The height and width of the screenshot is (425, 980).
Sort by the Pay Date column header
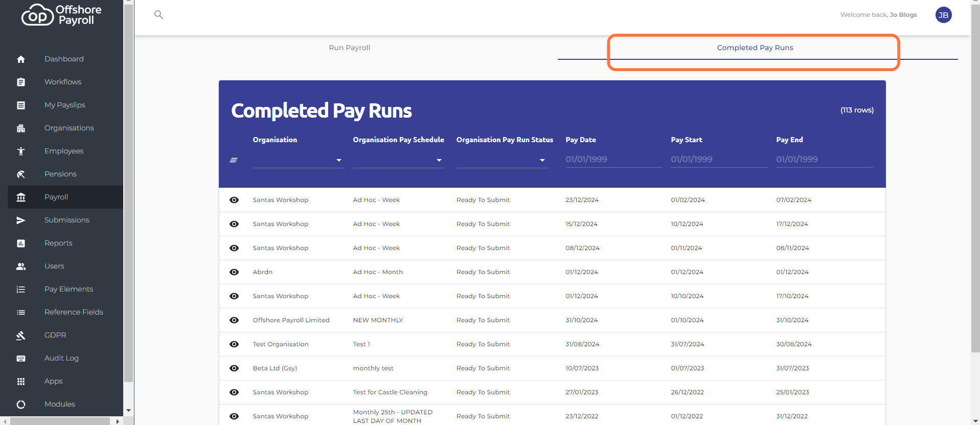pyautogui.click(x=581, y=140)
